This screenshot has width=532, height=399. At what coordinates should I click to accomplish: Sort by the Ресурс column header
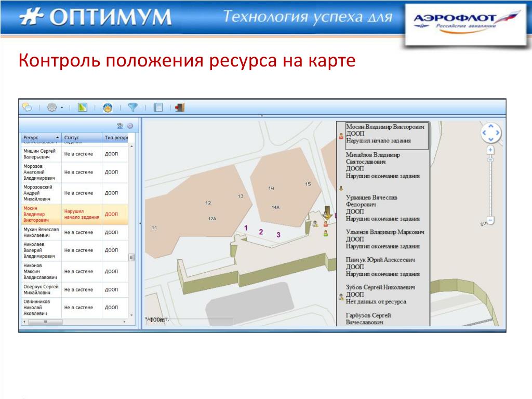click(39, 138)
